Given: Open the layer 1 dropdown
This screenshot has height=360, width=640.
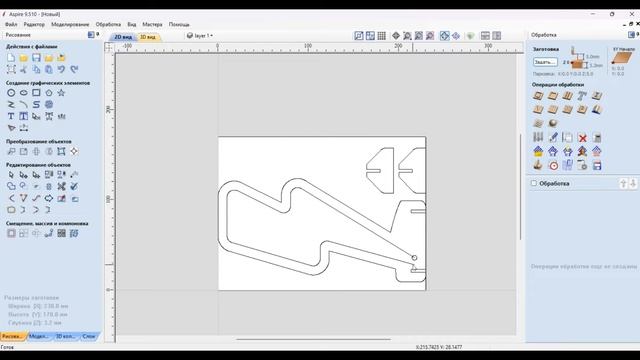Looking at the screenshot, I should (200, 36).
